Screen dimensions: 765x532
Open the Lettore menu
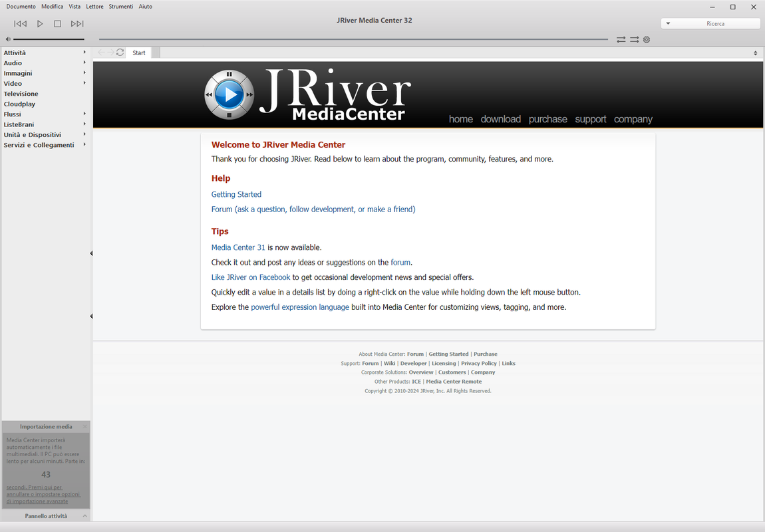[94, 7]
